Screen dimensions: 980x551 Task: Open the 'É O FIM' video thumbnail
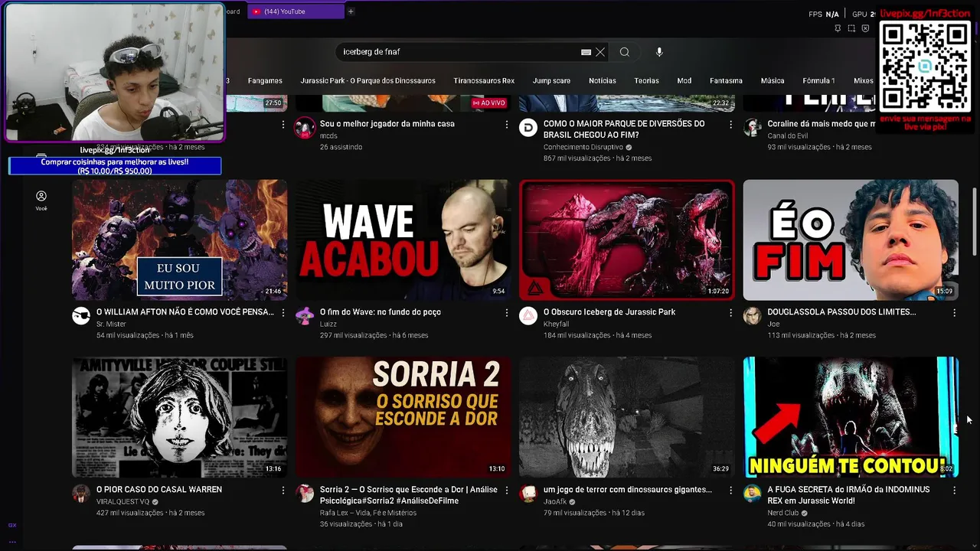(850, 240)
